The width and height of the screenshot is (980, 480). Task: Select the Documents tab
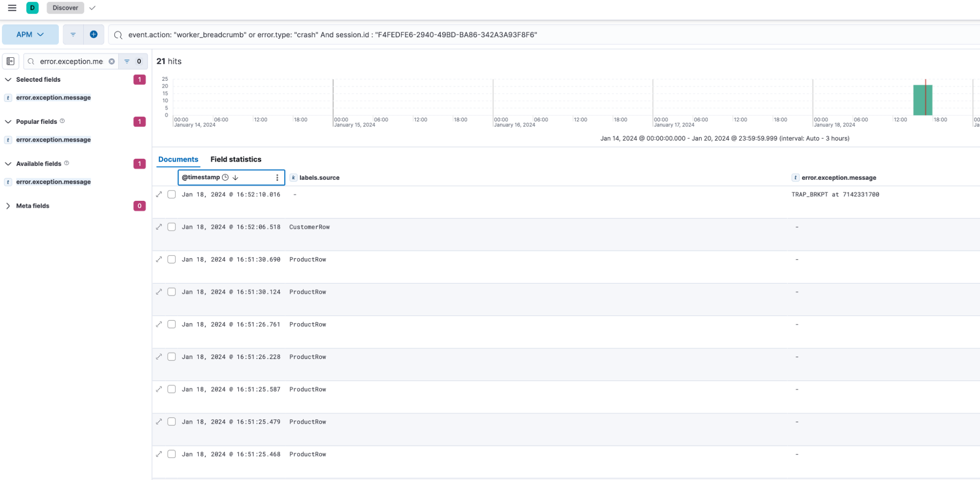click(178, 159)
